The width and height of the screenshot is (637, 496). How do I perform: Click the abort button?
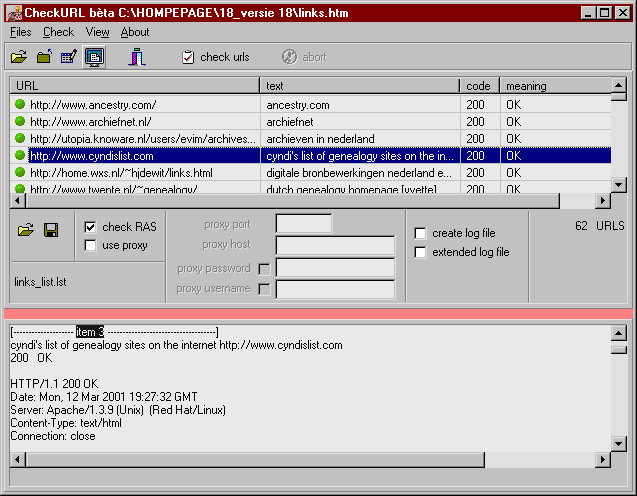click(304, 57)
